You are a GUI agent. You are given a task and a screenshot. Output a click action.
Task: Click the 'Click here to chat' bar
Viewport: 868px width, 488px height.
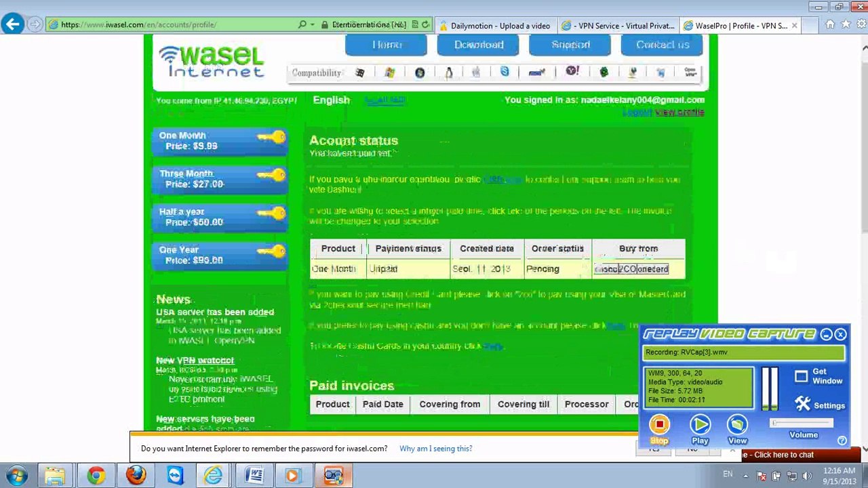click(x=800, y=455)
